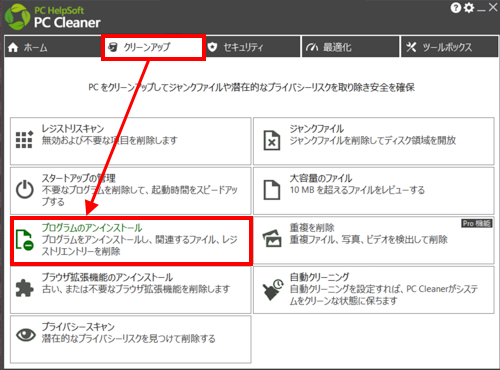
Task: Click the Pro 機能 badge
Action: 476,223
